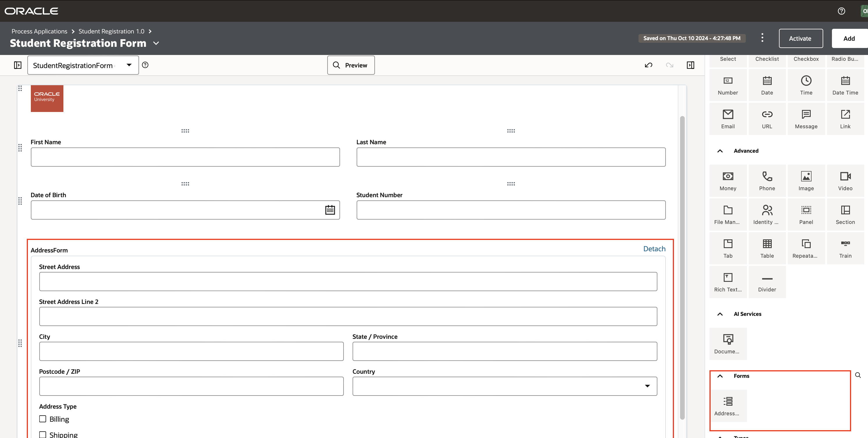Check the Shipping address type checkbox

pyautogui.click(x=42, y=434)
